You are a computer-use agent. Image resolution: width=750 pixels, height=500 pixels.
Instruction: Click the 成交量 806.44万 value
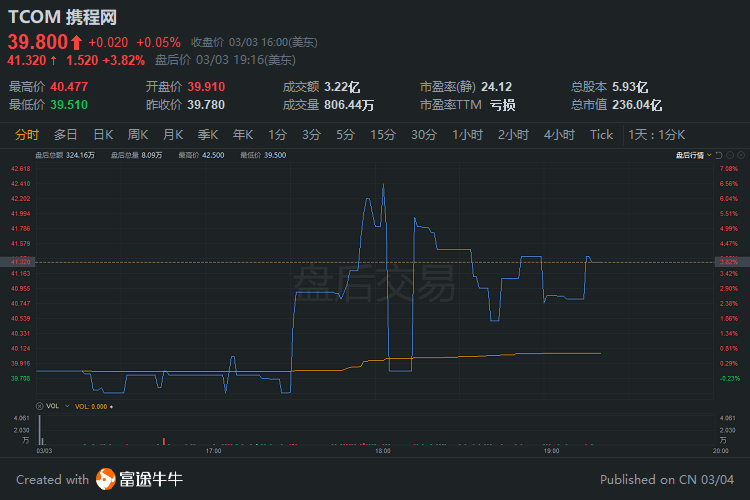click(349, 105)
